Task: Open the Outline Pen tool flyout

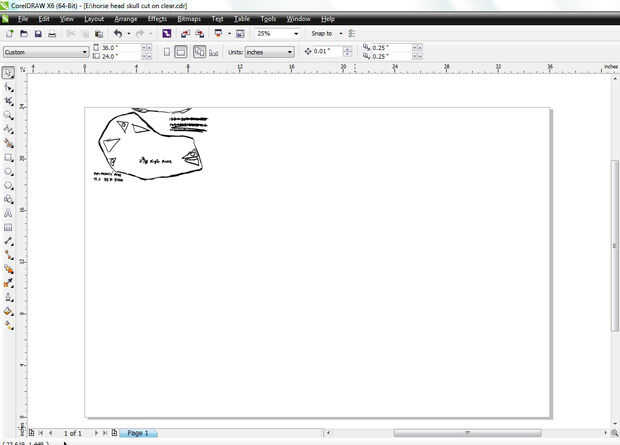Action: pyautogui.click(x=8, y=297)
